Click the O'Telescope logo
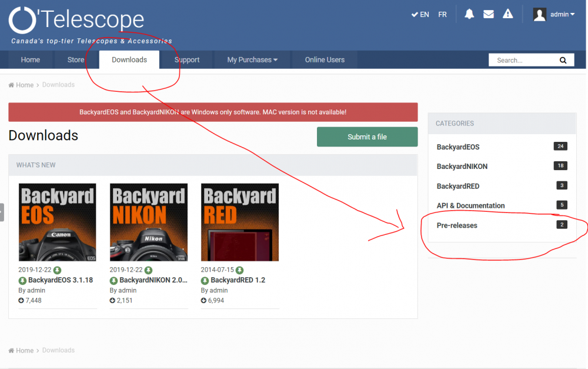This screenshot has height=369, width=588. 76,21
